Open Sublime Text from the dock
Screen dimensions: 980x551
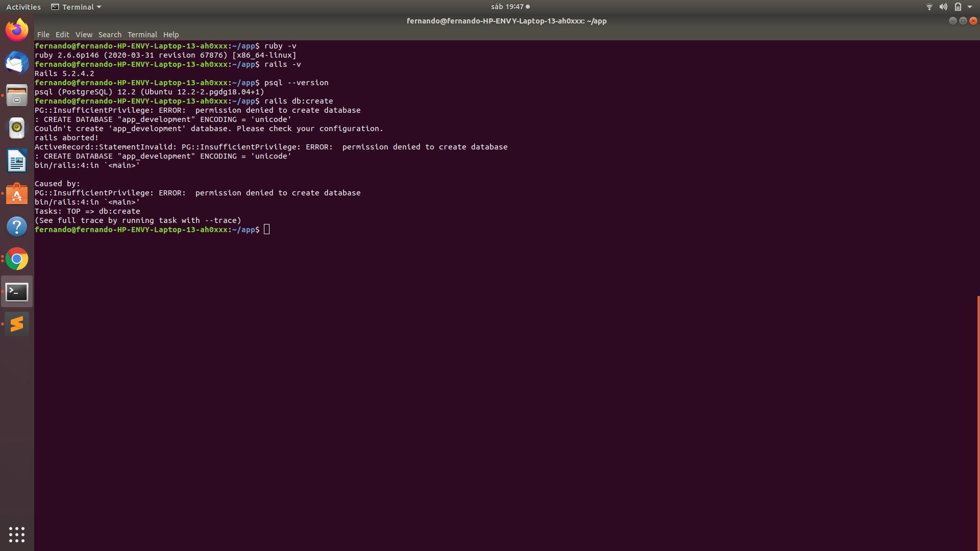tap(17, 323)
